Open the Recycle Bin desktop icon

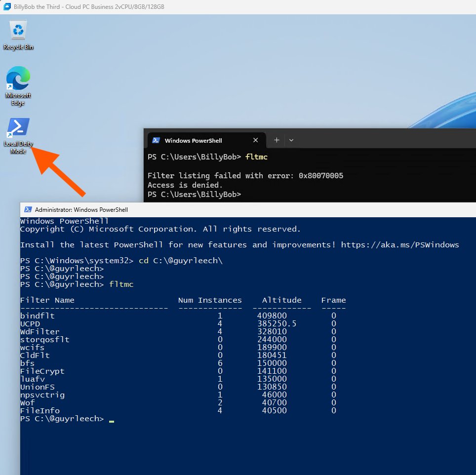pos(18,35)
